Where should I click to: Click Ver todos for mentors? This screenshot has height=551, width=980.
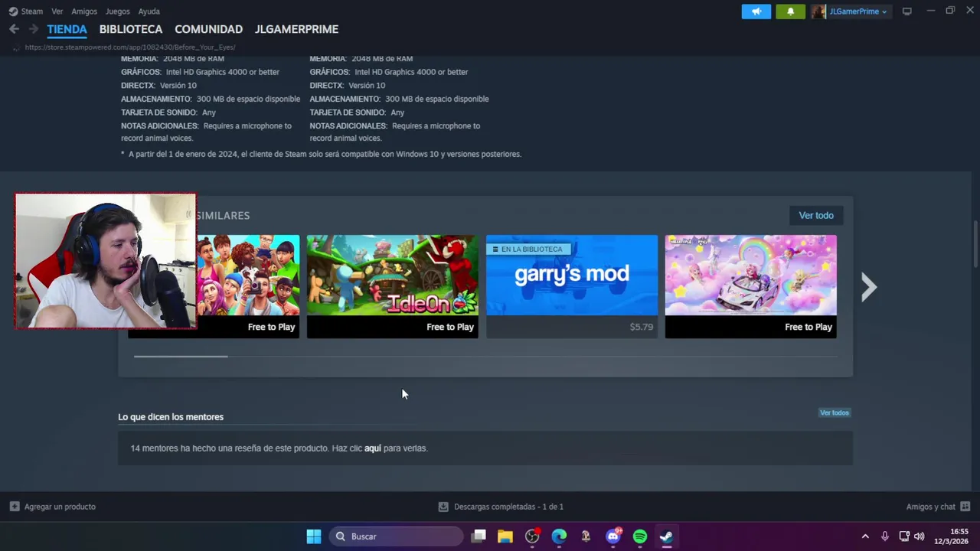(x=835, y=412)
